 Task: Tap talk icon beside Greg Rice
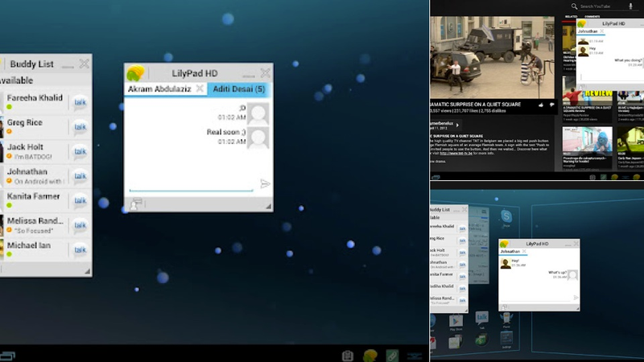(80, 127)
